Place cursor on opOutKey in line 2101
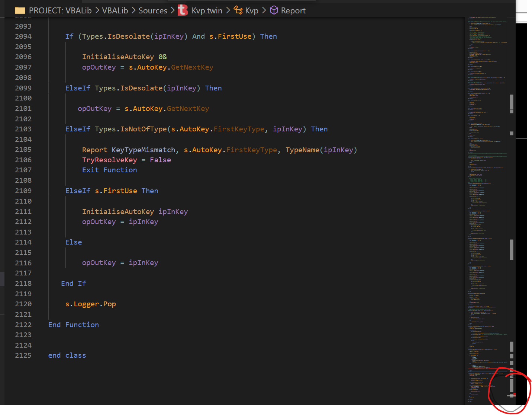Screen dimensions: 532x415 pyautogui.click(x=94, y=108)
